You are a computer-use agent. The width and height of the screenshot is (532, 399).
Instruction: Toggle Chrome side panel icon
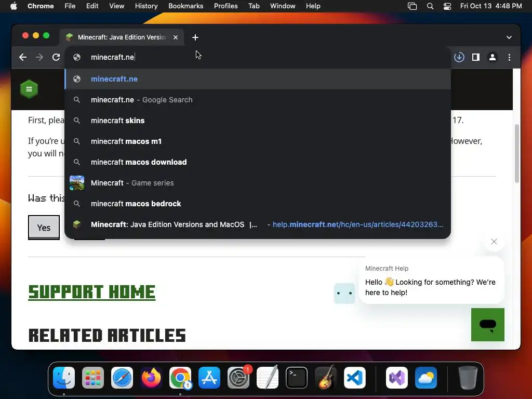476,57
